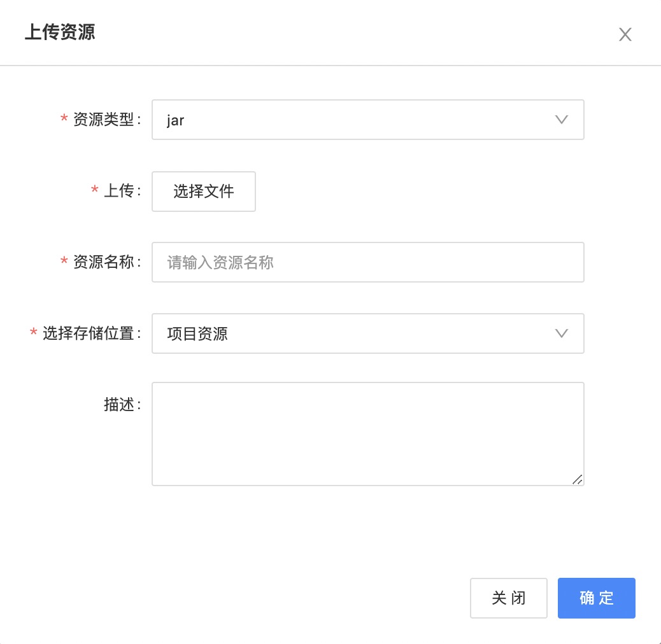This screenshot has height=644, width=661.
Task: Click inside the 描述 text area
Action: [x=367, y=434]
